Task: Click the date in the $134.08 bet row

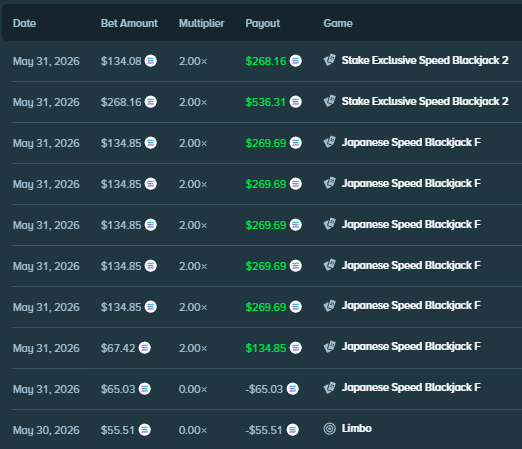Action: click(46, 61)
